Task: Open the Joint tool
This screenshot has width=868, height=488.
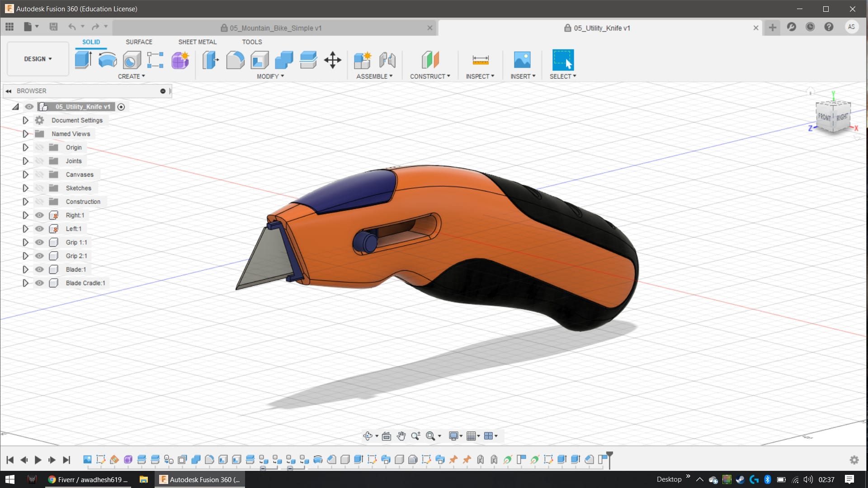Action: 387,60
